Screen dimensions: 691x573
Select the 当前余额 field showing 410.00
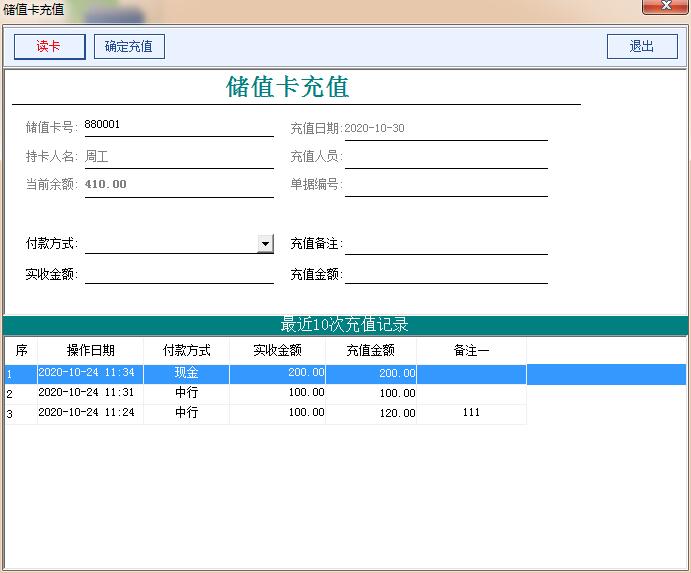(x=179, y=185)
